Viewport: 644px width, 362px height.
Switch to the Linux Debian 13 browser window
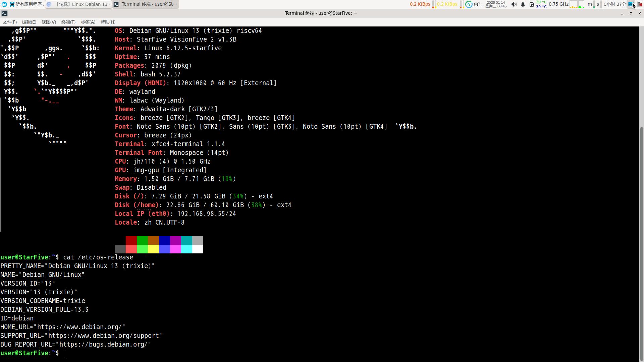pos(79,4)
